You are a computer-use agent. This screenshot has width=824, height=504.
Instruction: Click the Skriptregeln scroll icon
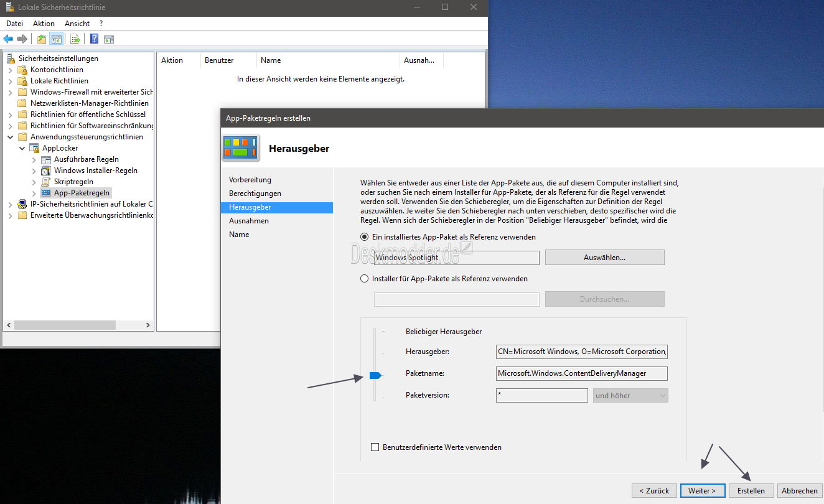[46, 182]
